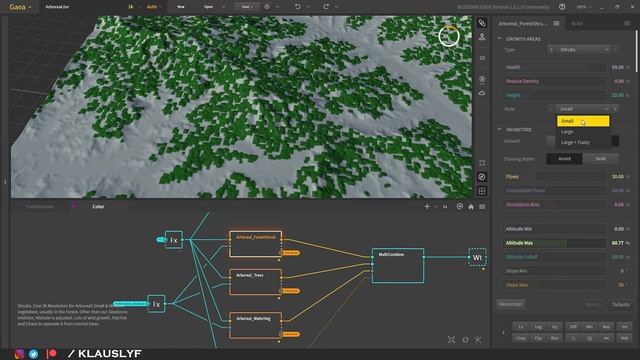The image size is (640, 360).
Task: Open the Auto build mode dropdown
Action: pos(154,7)
